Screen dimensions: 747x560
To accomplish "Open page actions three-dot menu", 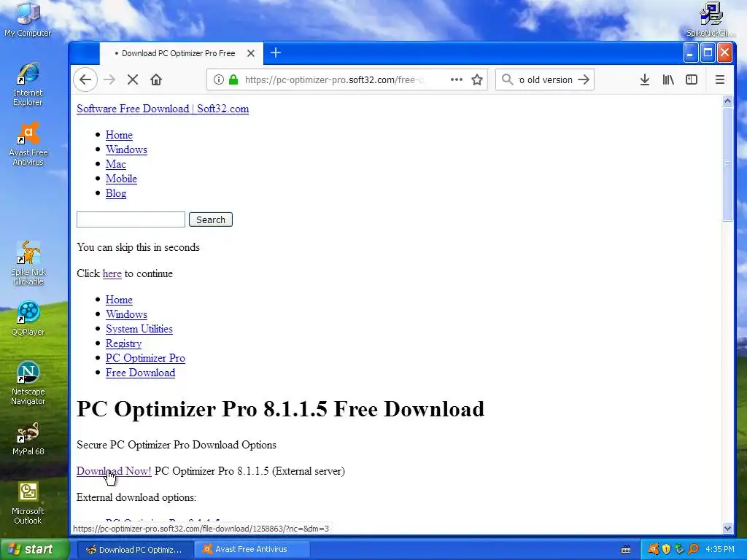I will point(457,79).
